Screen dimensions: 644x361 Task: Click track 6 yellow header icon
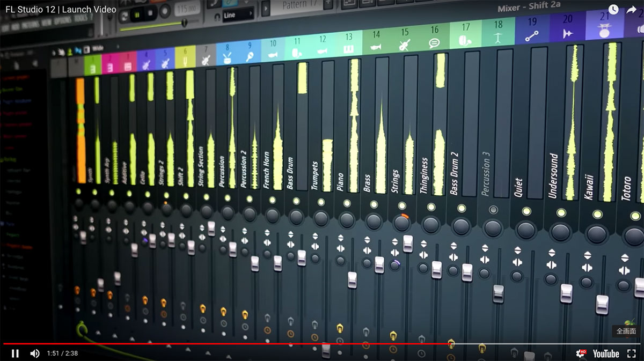coord(185,63)
